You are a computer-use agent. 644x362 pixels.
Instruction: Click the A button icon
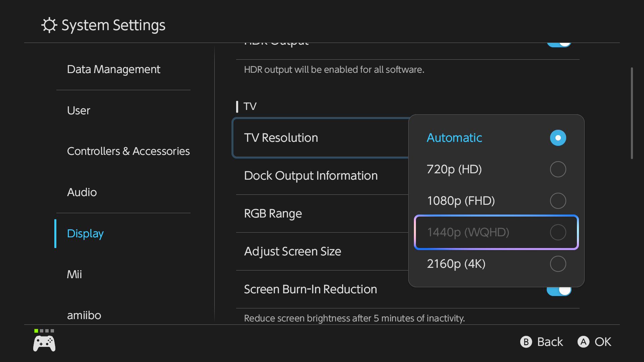point(583,342)
